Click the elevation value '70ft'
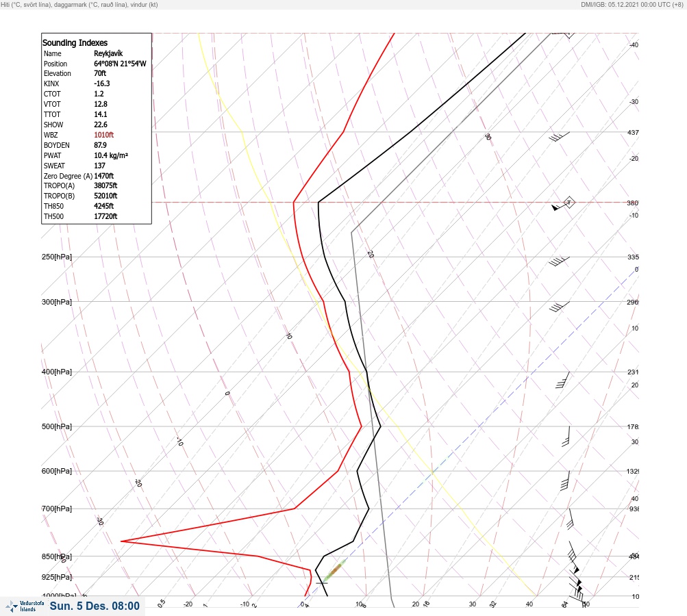The height and width of the screenshot is (616, 687). click(x=100, y=73)
